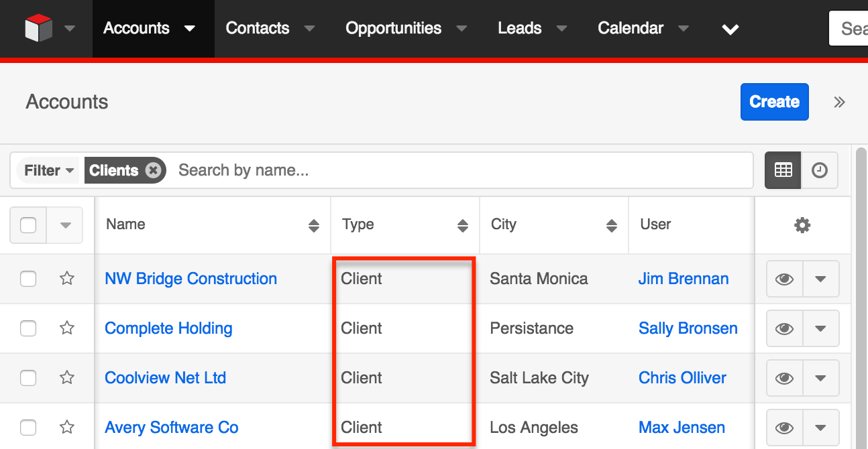Open row actions for Avery Software Co
This screenshot has height=449, width=868.
820,428
